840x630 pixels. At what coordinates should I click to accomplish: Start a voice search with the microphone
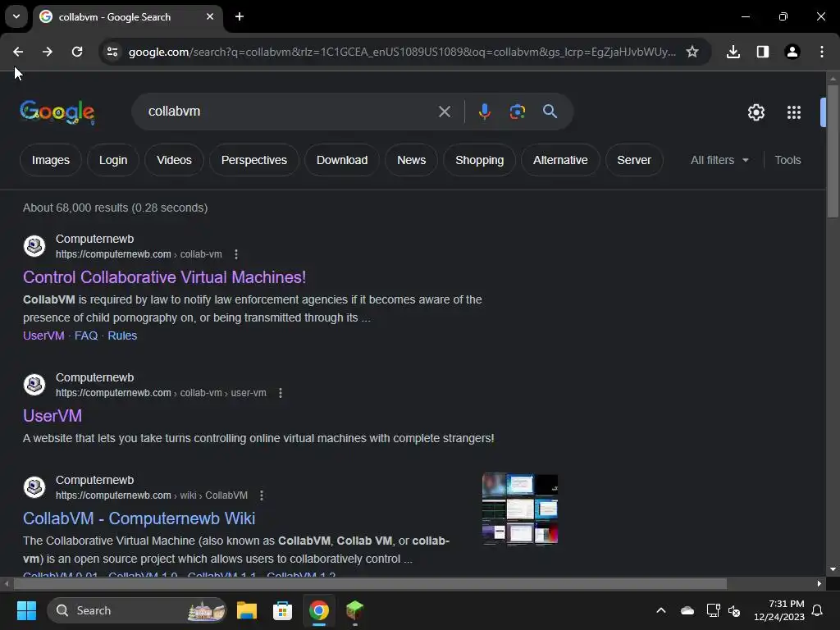pos(484,112)
